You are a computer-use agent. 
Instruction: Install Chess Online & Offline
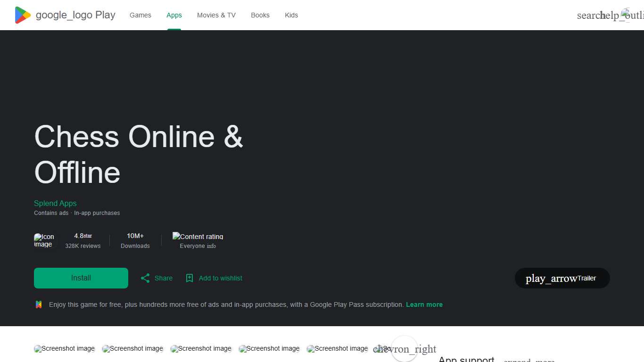click(81, 278)
